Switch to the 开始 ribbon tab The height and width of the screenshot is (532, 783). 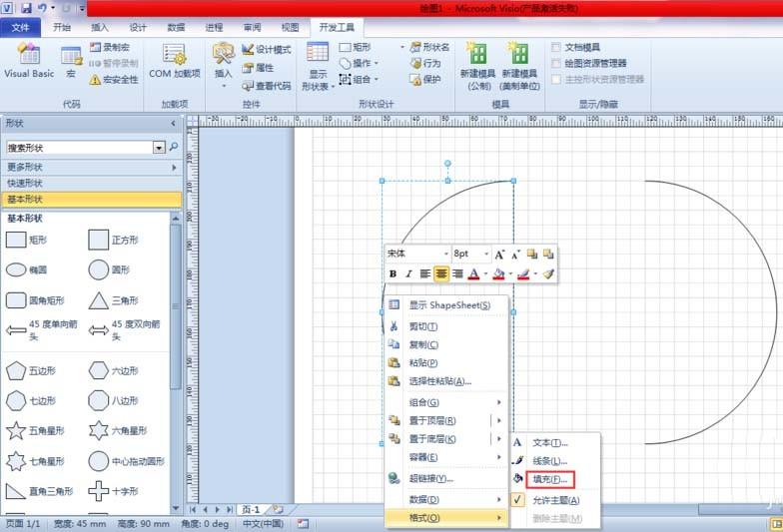coord(62,28)
